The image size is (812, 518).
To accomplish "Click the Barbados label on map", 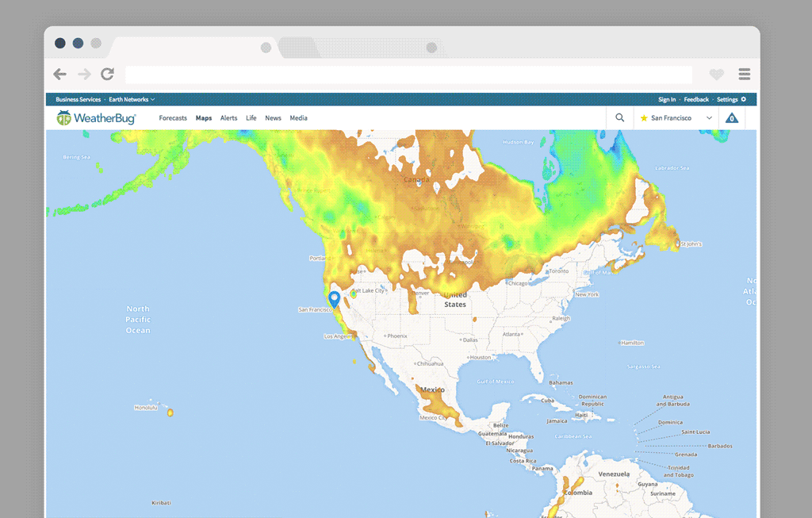I will 720,446.
